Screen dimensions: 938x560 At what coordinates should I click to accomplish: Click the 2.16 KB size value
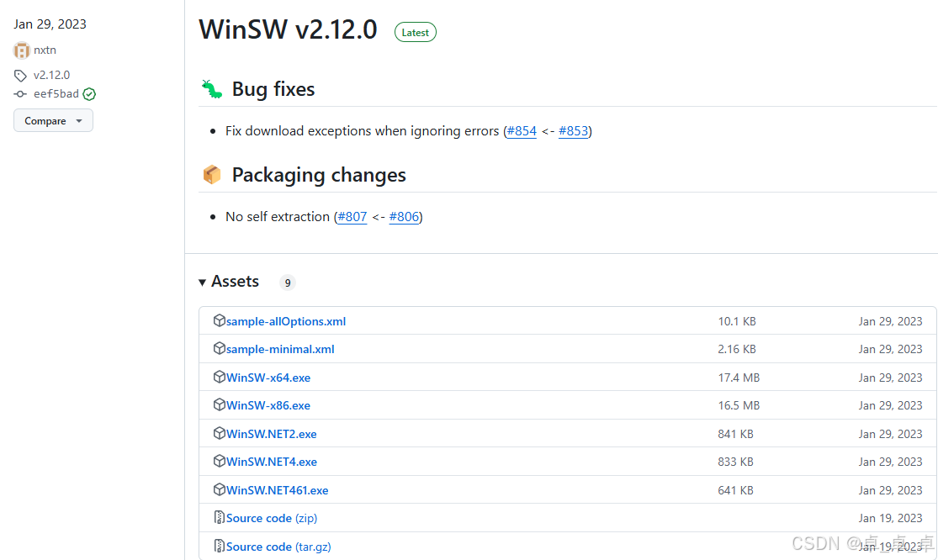737,349
